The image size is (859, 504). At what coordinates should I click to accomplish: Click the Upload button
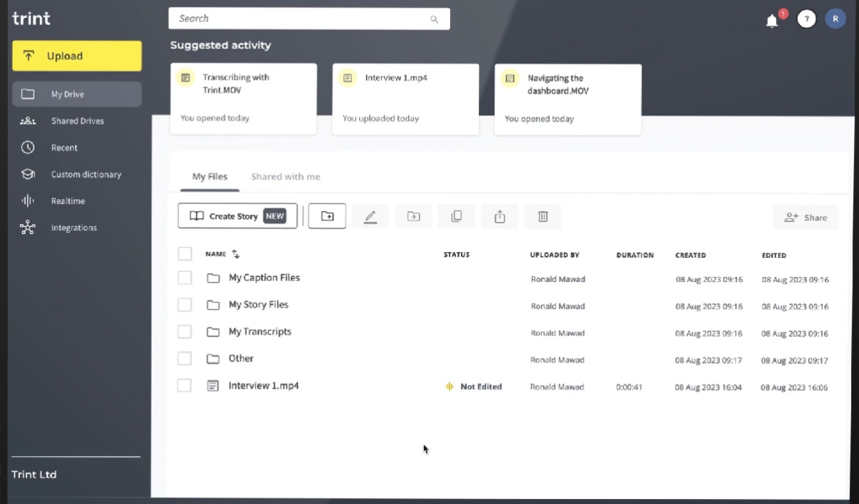click(77, 56)
